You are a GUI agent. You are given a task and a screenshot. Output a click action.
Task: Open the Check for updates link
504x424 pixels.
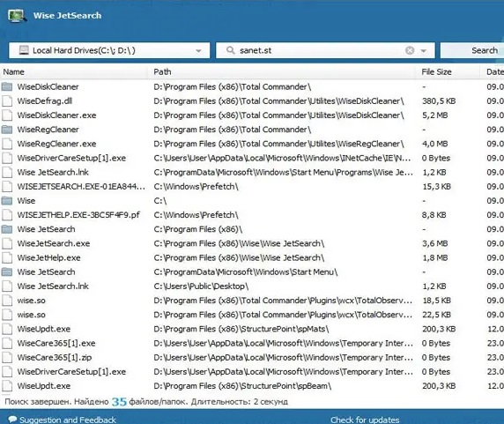pyautogui.click(x=365, y=420)
